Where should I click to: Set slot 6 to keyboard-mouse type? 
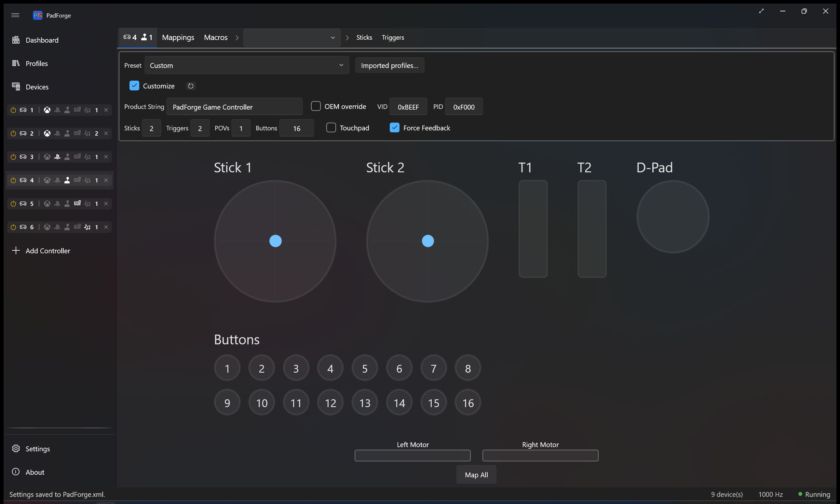(x=77, y=227)
